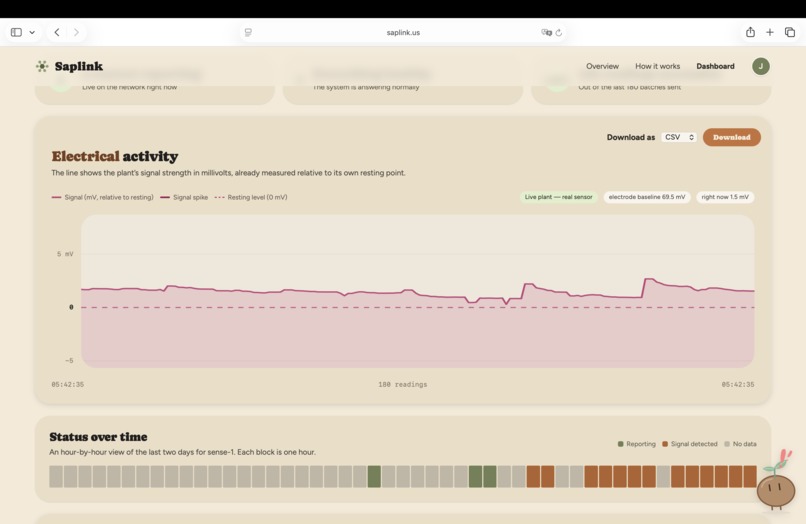The height and width of the screenshot is (524, 806).
Task: Go forward with the forward arrow
Action: pyautogui.click(x=76, y=32)
